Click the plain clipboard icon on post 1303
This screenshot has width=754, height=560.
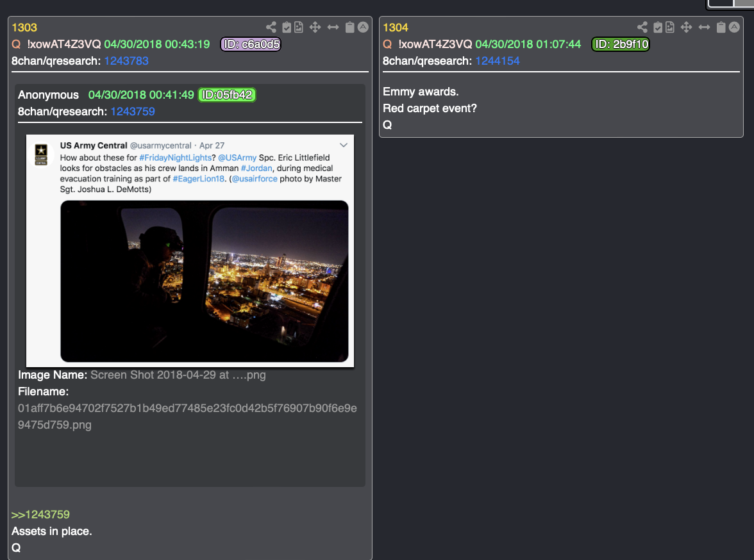350,28
